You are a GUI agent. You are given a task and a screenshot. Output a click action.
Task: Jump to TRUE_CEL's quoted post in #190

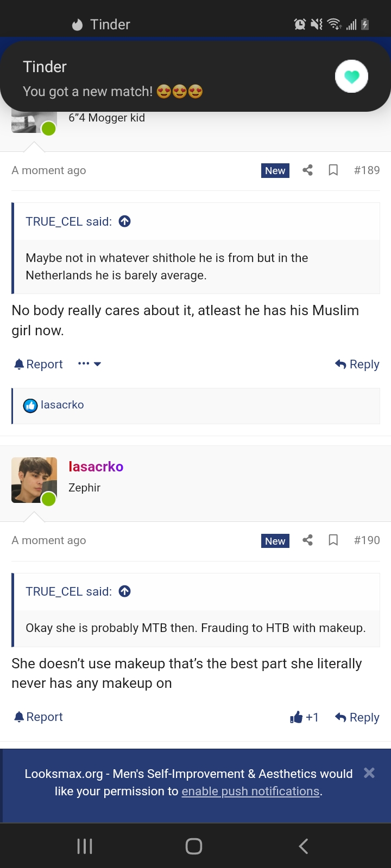pyautogui.click(x=125, y=591)
